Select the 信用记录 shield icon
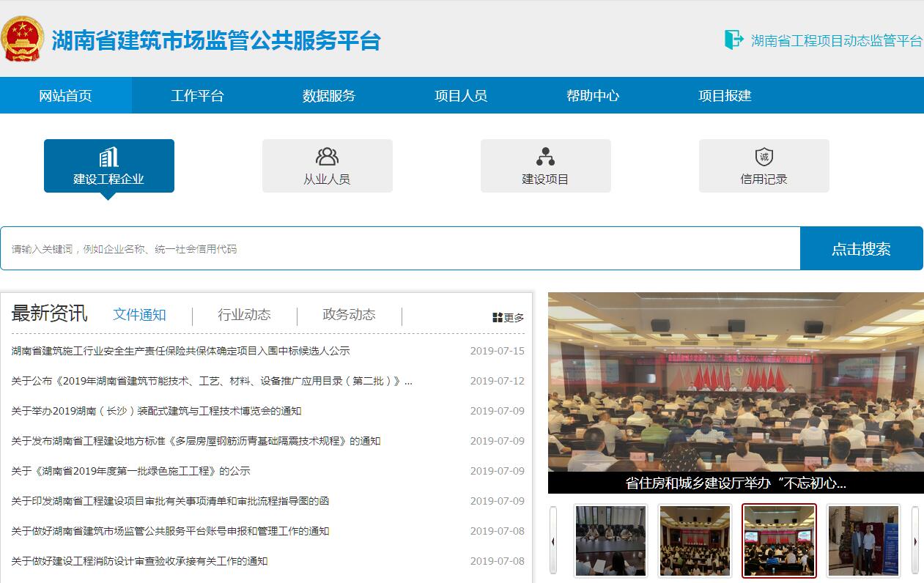 coord(764,157)
